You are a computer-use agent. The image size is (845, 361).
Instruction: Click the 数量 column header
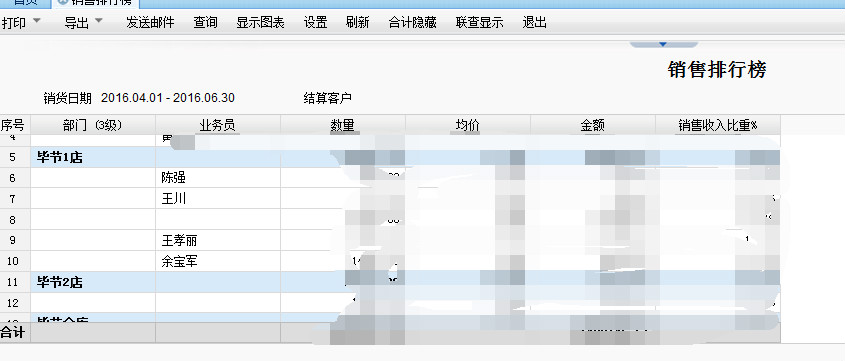point(343,126)
